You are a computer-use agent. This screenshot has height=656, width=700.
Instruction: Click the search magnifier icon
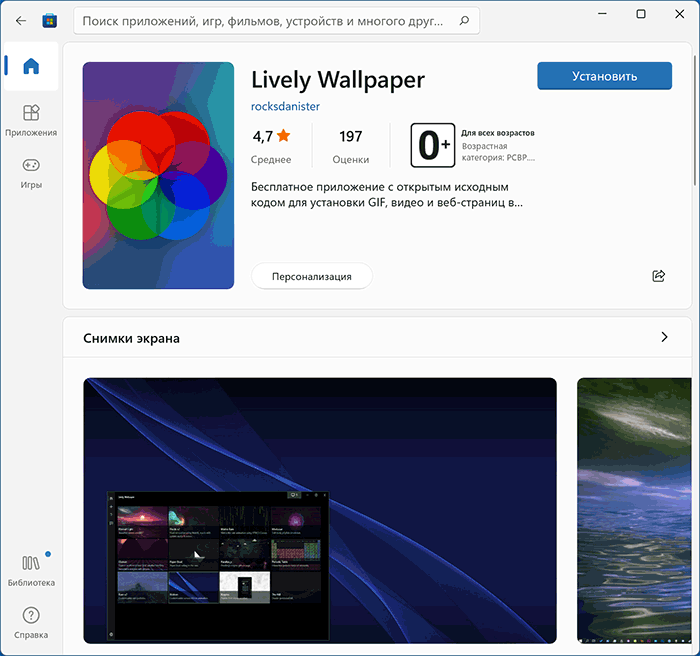click(464, 21)
